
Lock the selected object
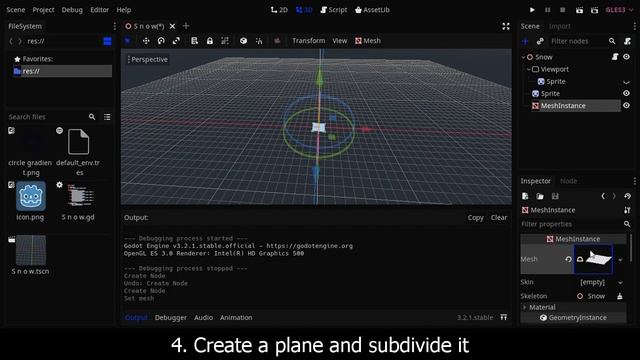pos(209,41)
